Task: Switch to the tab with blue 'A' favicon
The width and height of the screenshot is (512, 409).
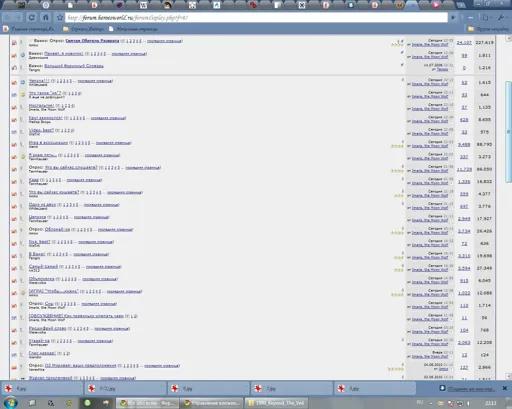Action: 217,5
